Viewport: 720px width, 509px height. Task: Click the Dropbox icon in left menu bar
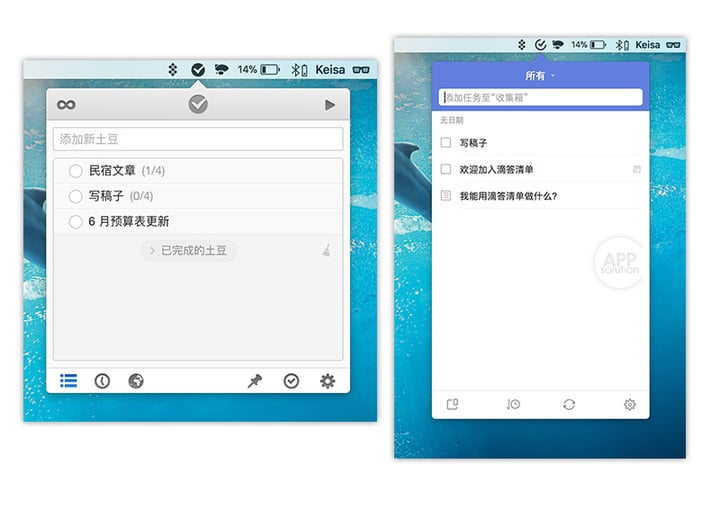coord(173,70)
